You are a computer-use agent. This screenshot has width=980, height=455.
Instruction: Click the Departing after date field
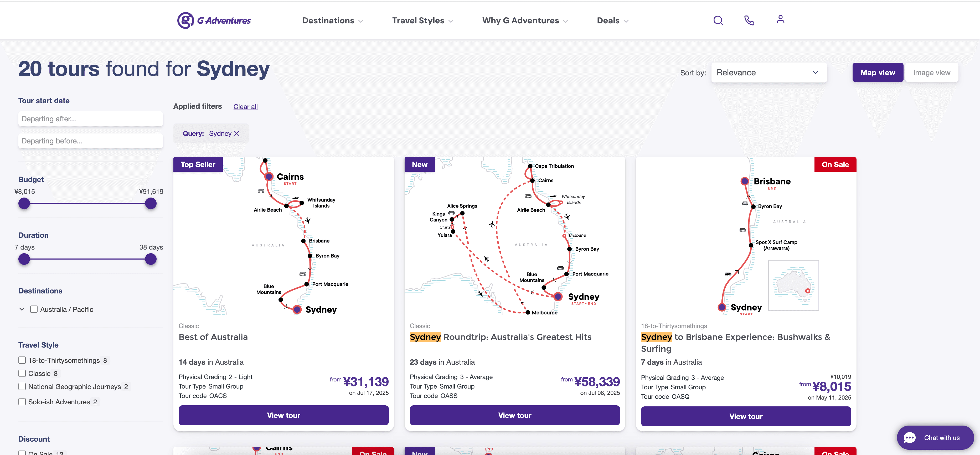point(91,119)
